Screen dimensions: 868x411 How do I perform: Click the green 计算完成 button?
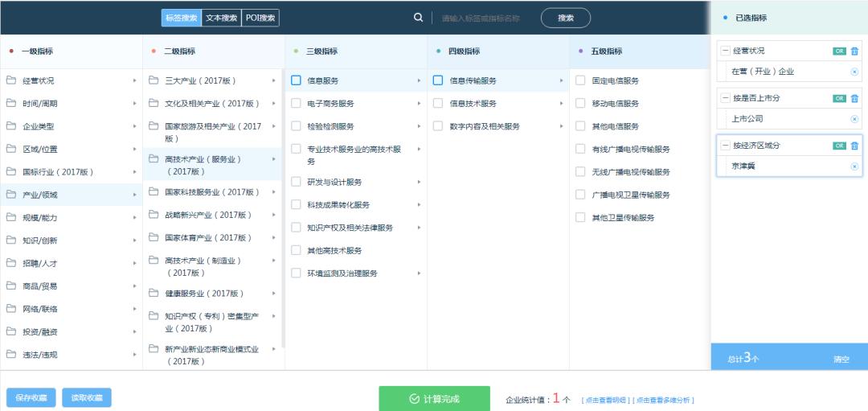[x=435, y=399]
